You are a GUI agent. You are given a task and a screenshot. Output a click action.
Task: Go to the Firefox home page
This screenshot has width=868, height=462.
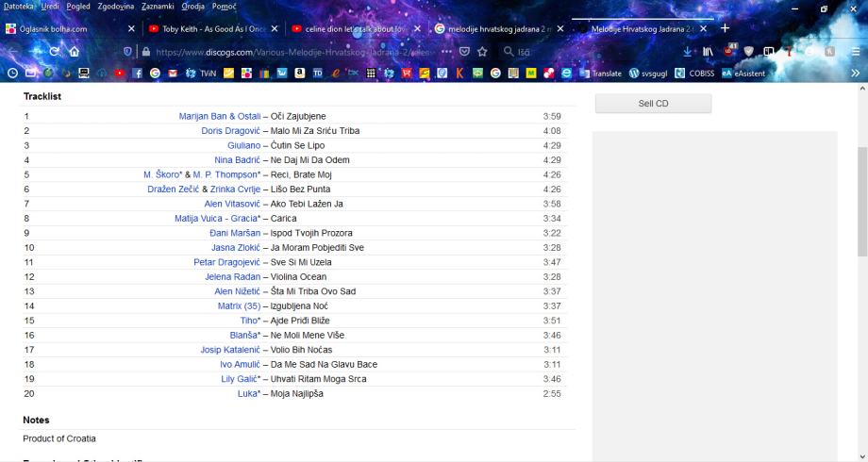(x=75, y=52)
